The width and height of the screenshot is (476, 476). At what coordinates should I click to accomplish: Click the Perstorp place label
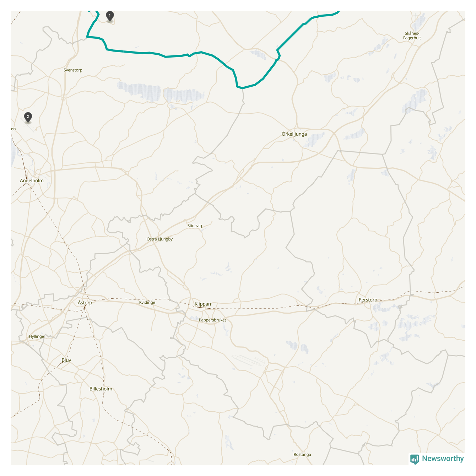pyautogui.click(x=368, y=300)
